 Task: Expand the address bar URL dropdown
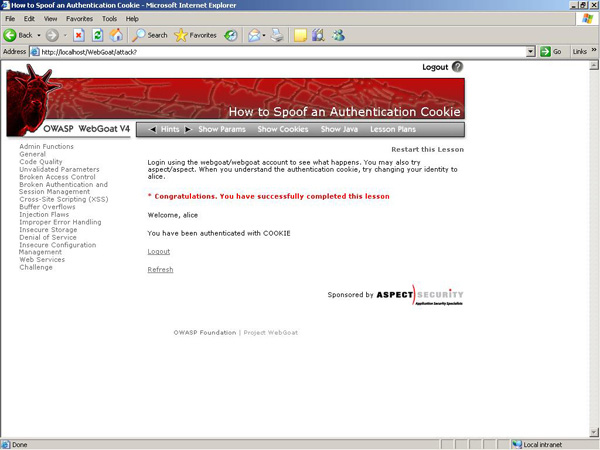pos(530,52)
